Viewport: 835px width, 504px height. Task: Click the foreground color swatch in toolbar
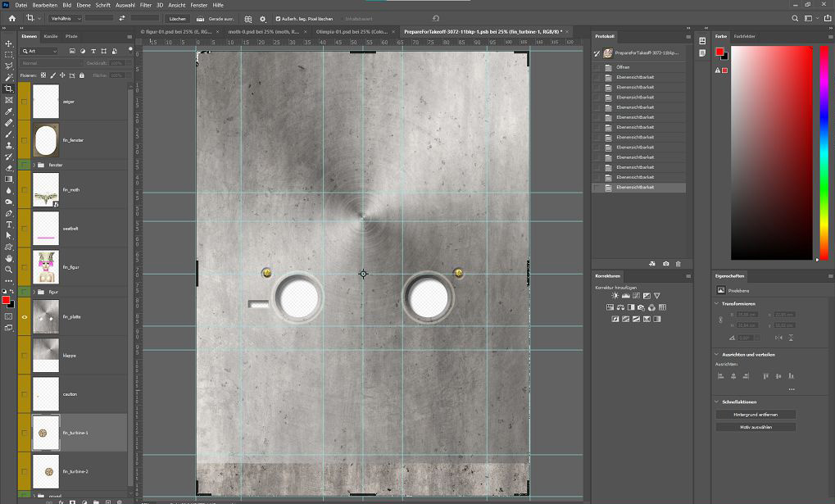coord(5,301)
